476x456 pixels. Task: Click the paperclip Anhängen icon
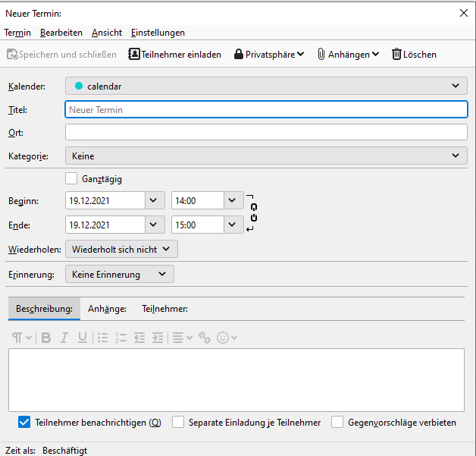(321, 54)
